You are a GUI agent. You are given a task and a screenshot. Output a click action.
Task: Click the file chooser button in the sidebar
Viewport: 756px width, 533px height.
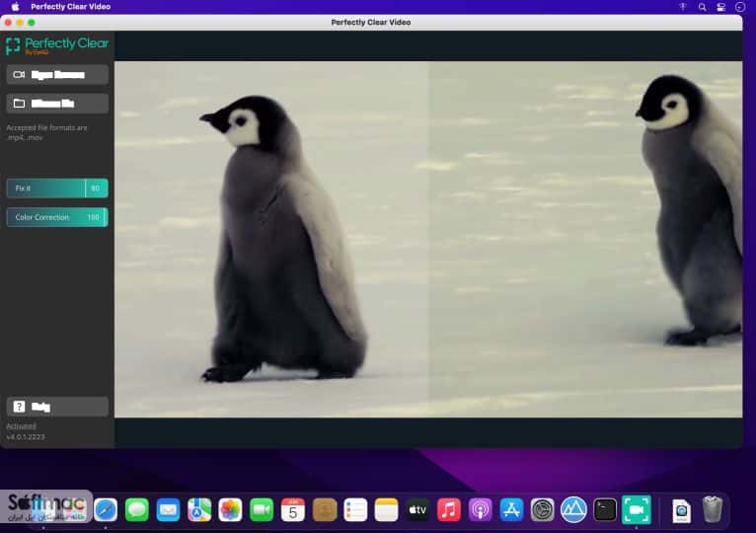pyautogui.click(x=57, y=104)
